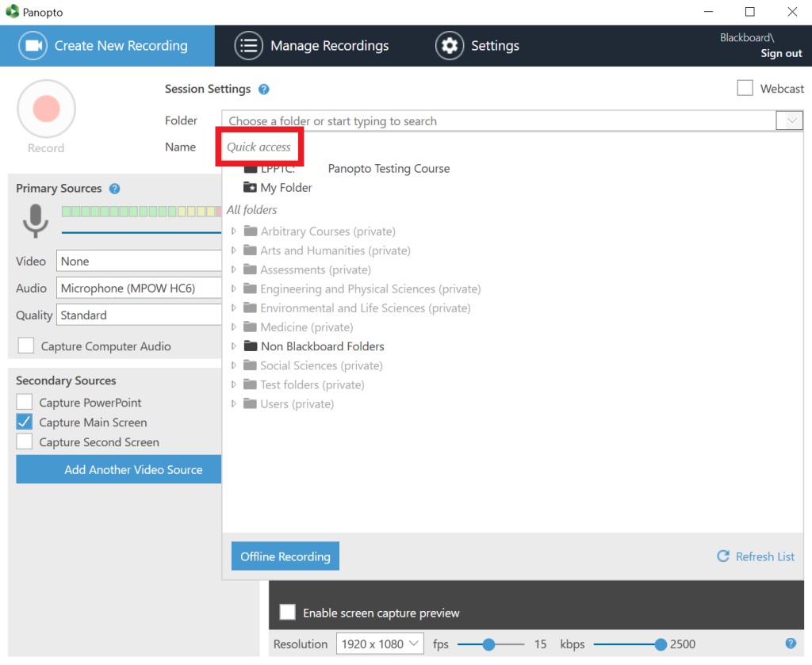Click the Folder search input field
The width and height of the screenshot is (812, 665).
point(500,120)
